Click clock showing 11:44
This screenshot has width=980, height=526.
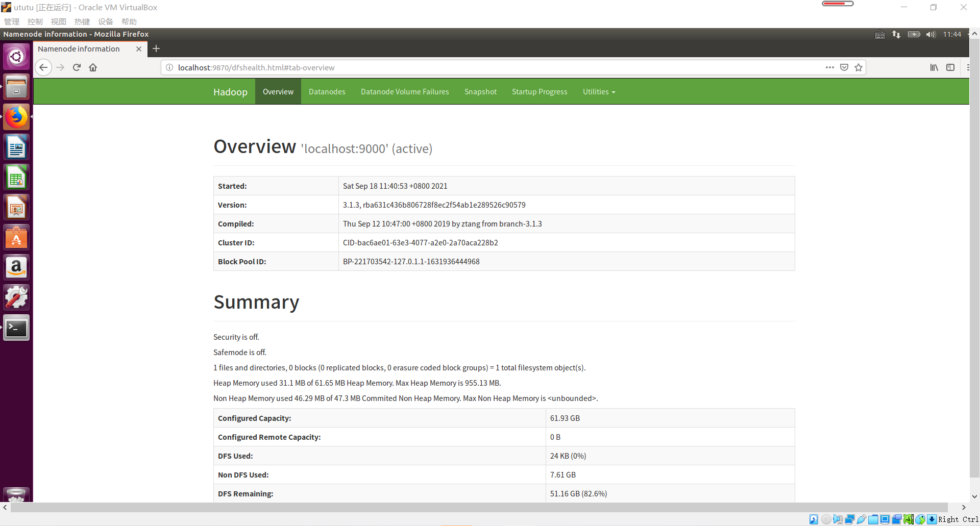(x=952, y=34)
